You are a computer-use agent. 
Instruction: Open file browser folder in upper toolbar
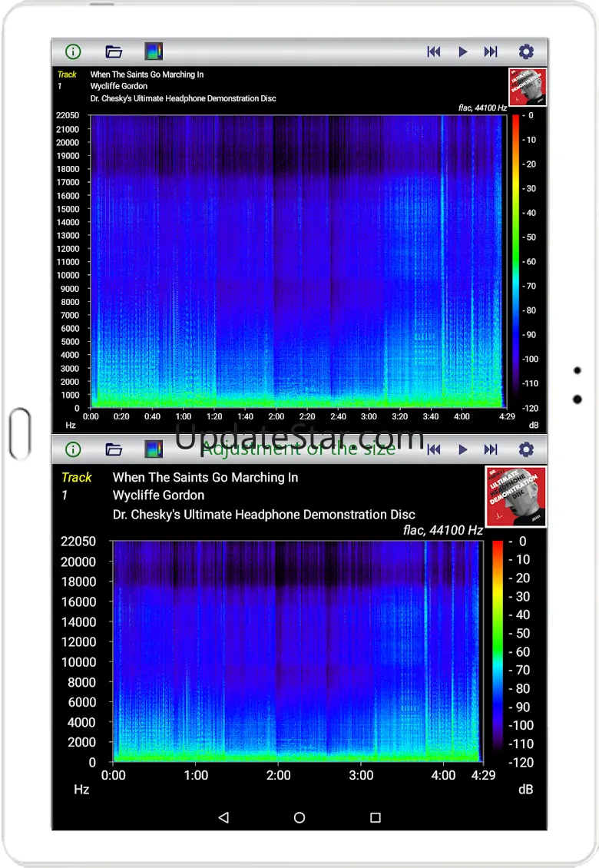tap(114, 51)
